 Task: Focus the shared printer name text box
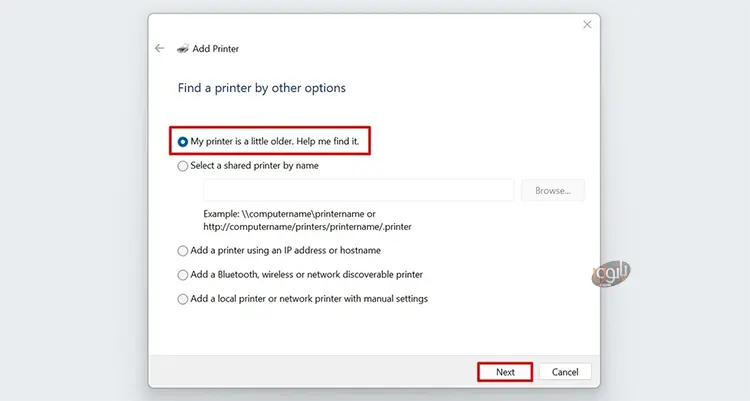pos(358,190)
